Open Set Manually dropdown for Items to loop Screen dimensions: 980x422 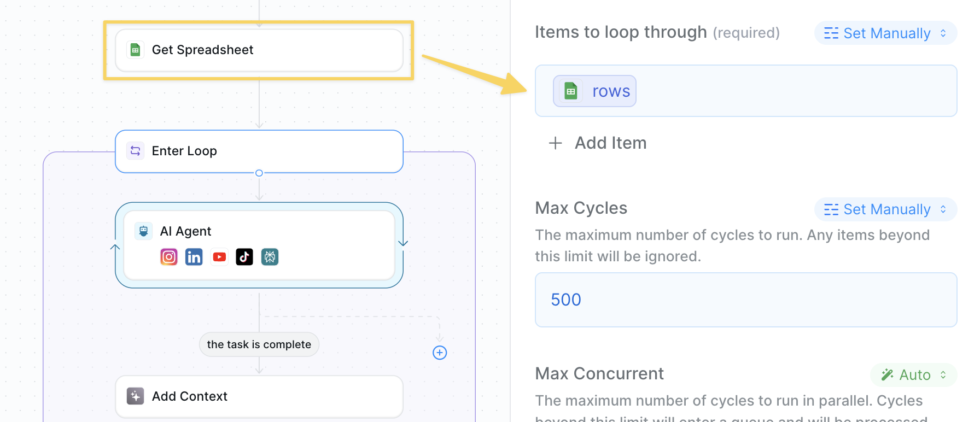pos(885,33)
